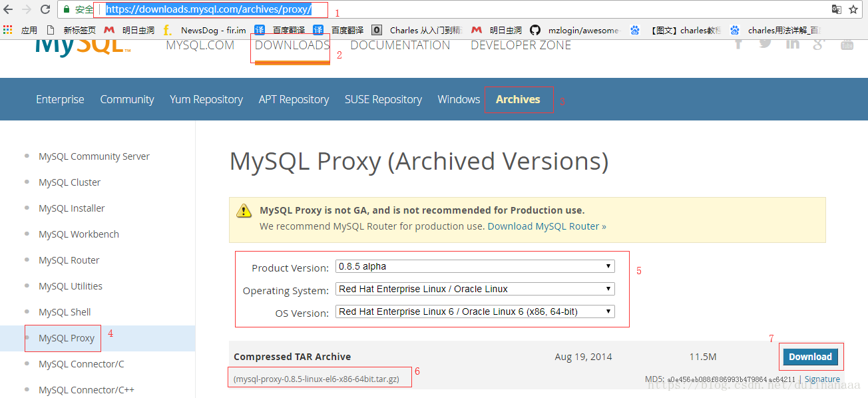Image resolution: width=868 pixels, height=398 pixels.
Task: Open MySQL Community Server in sidebar
Action: point(94,156)
